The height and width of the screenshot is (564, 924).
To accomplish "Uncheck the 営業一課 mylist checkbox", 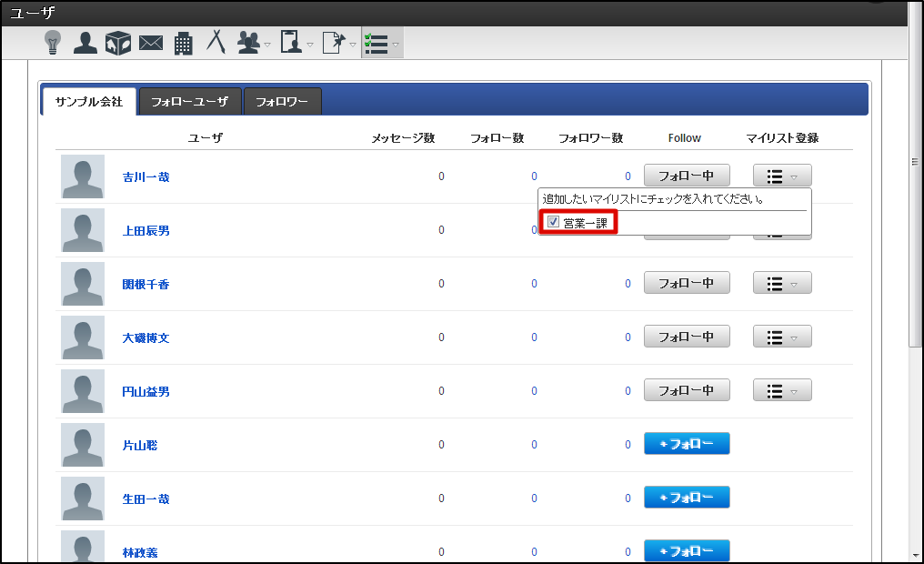I will click(553, 222).
